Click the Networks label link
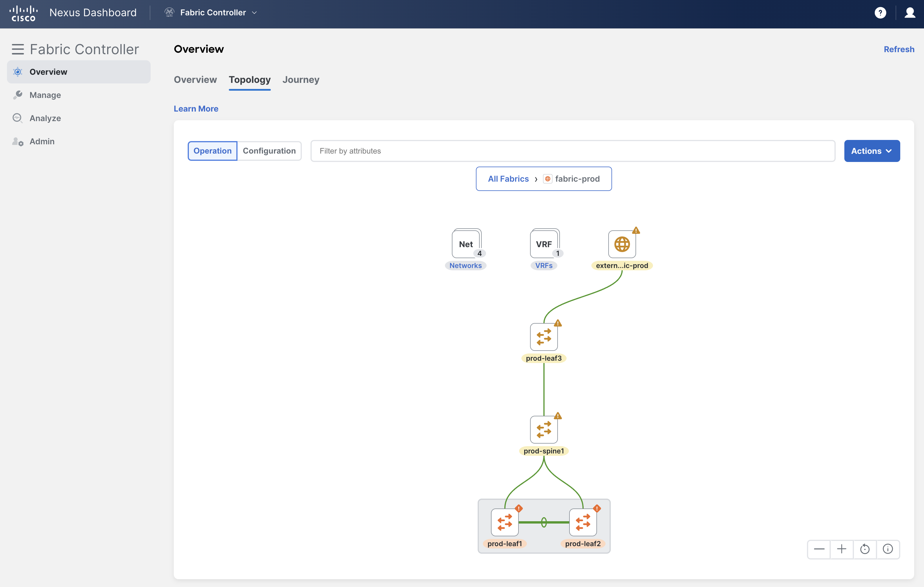Viewport: 924px width, 587px height. [x=465, y=266]
